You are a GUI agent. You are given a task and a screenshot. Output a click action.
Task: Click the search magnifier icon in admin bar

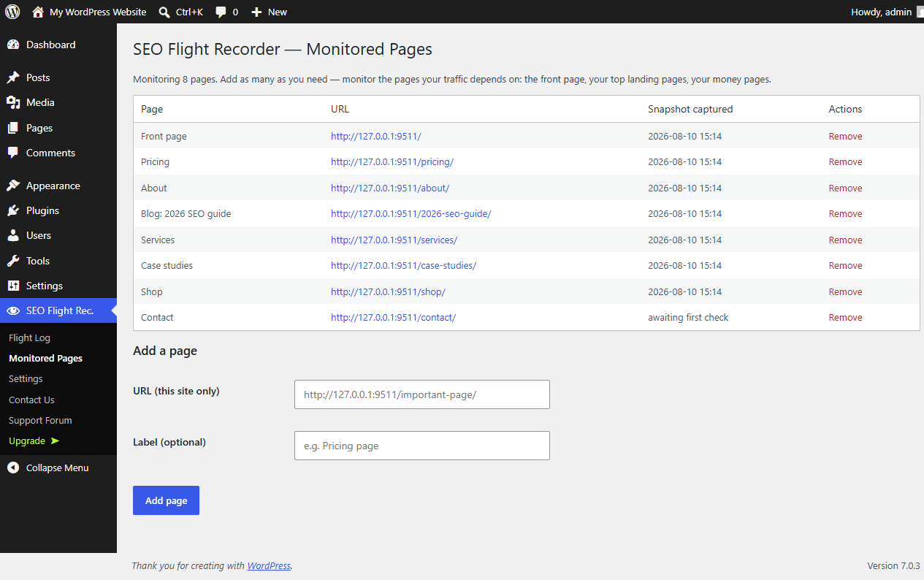click(x=164, y=12)
